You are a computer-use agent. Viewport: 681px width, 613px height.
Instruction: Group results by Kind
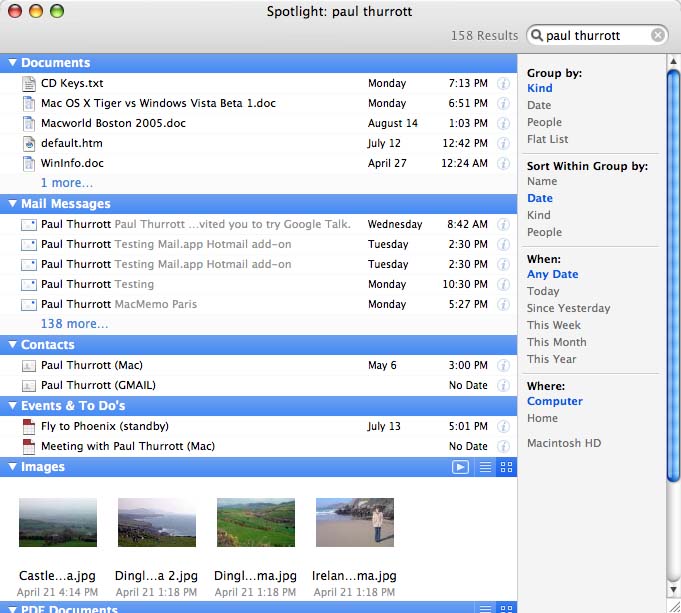[540, 88]
